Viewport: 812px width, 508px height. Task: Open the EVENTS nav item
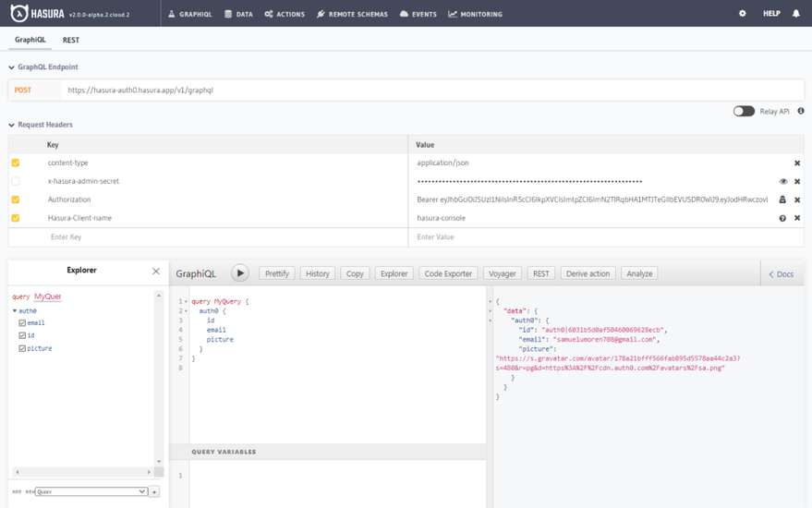[418, 14]
